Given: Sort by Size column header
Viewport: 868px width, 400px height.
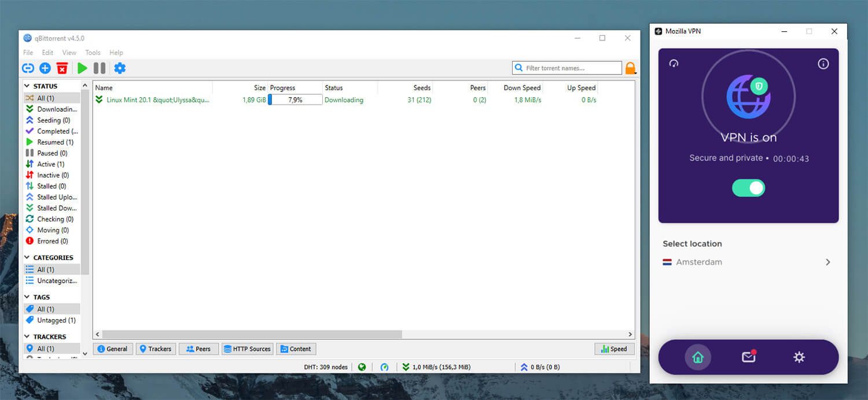Looking at the screenshot, I should (x=240, y=88).
